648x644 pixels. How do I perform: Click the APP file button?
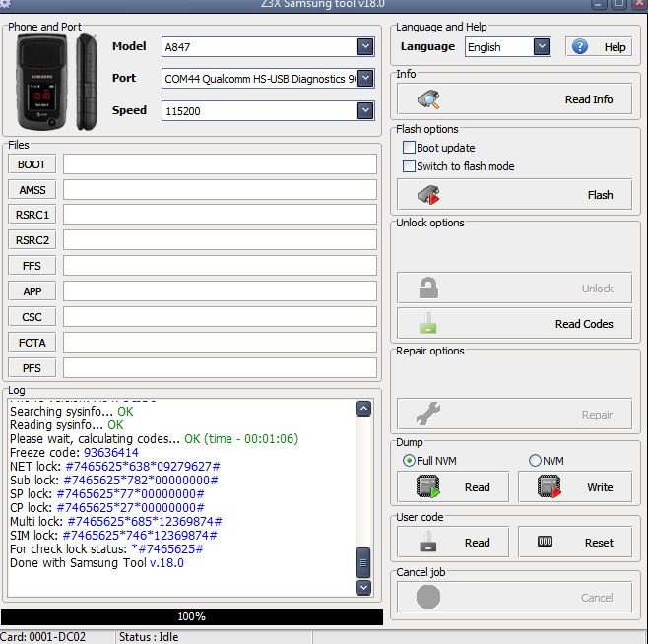[32, 291]
